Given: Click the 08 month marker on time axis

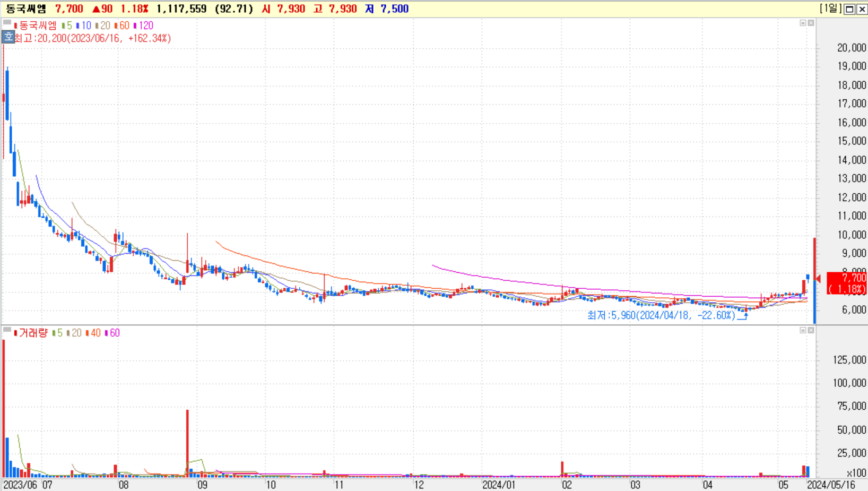Looking at the screenshot, I should pos(124,485).
